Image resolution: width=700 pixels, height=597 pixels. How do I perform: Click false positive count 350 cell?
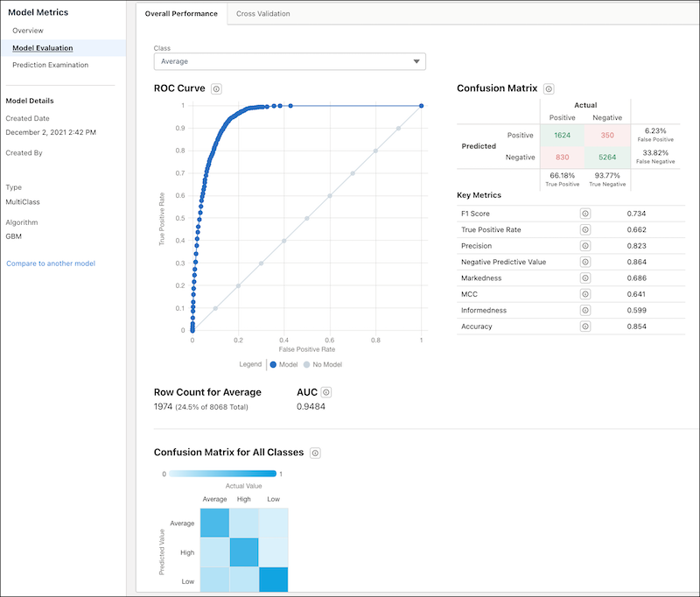click(x=607, y=136)
